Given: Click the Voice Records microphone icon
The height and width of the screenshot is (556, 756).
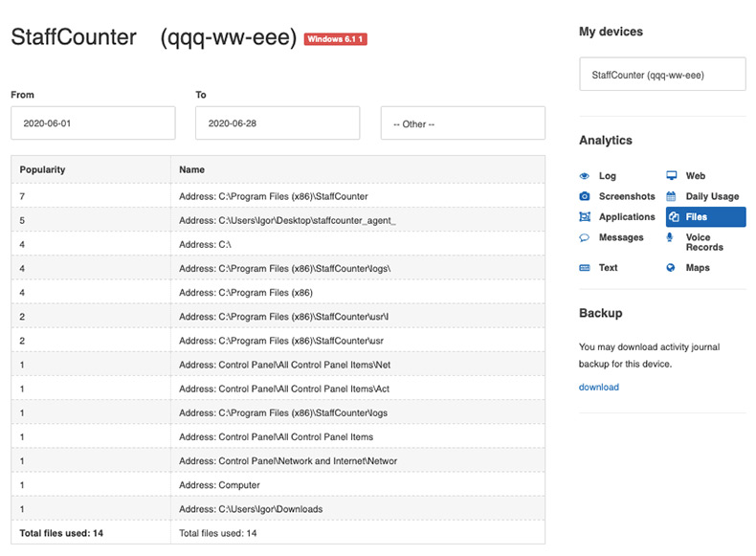Looking at the screenshot, I should [x=670, y=237].
